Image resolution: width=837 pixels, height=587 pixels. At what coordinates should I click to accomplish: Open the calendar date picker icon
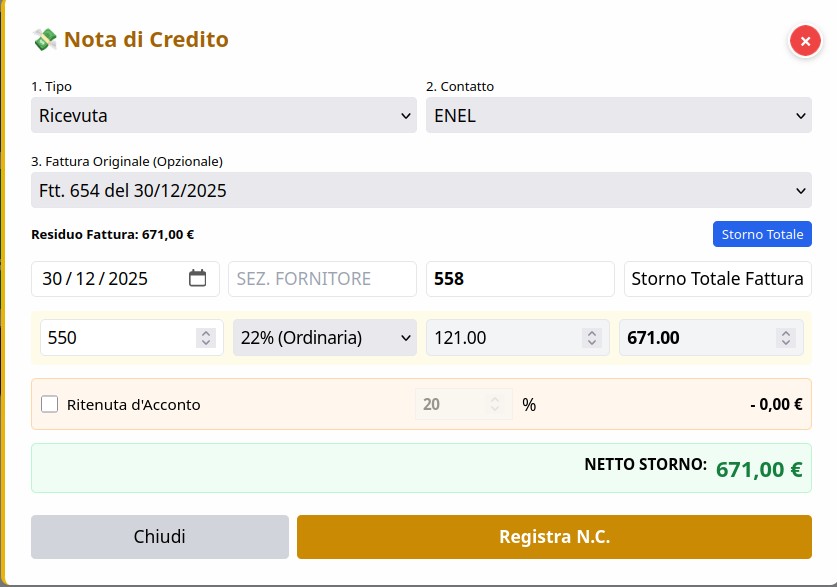click(198, 279)
